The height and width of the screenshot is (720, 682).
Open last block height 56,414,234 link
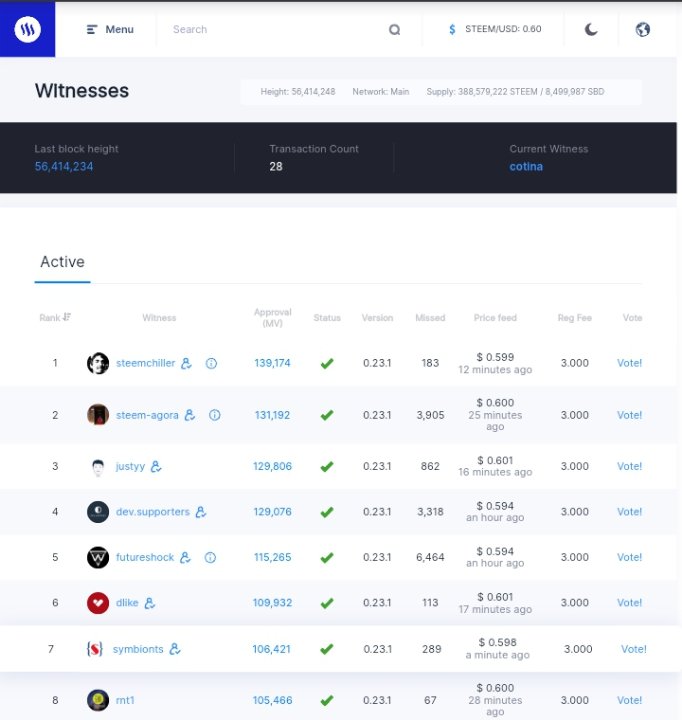[x=64, y=166]
